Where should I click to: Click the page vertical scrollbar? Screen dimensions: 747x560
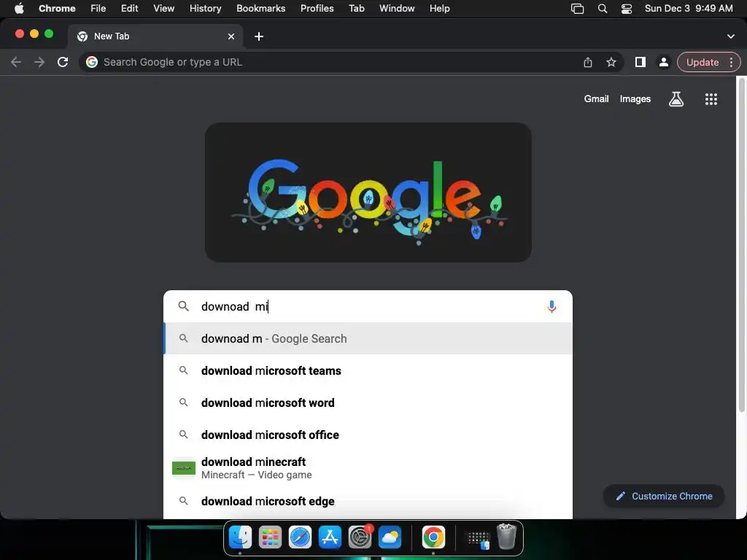pyautogui.click(x=742, y=245)
